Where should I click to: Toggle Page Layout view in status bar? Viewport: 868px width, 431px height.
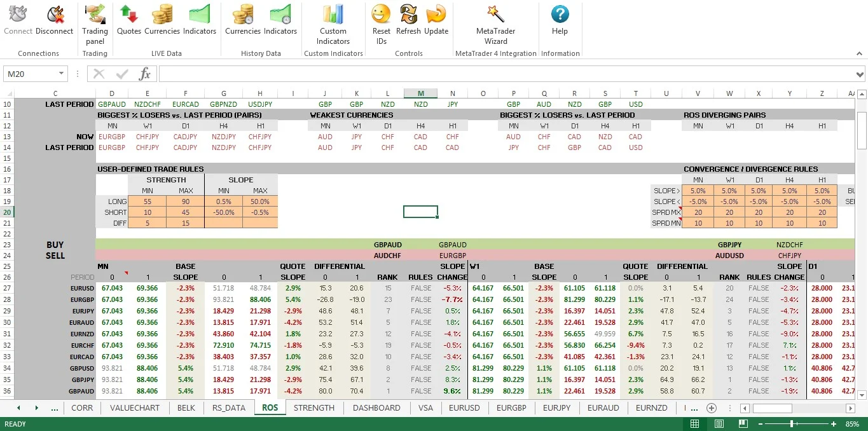point(719,424)
